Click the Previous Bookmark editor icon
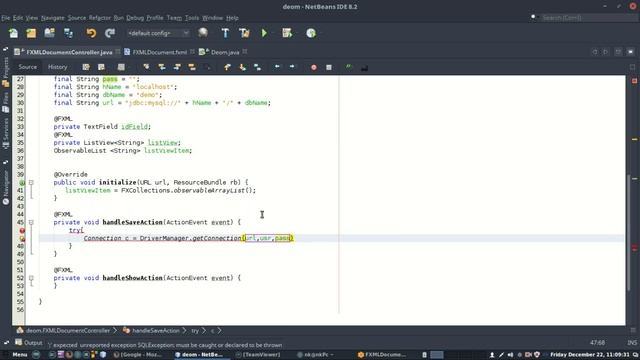Screen dimensions: 640x360 [x=227, y=67]
